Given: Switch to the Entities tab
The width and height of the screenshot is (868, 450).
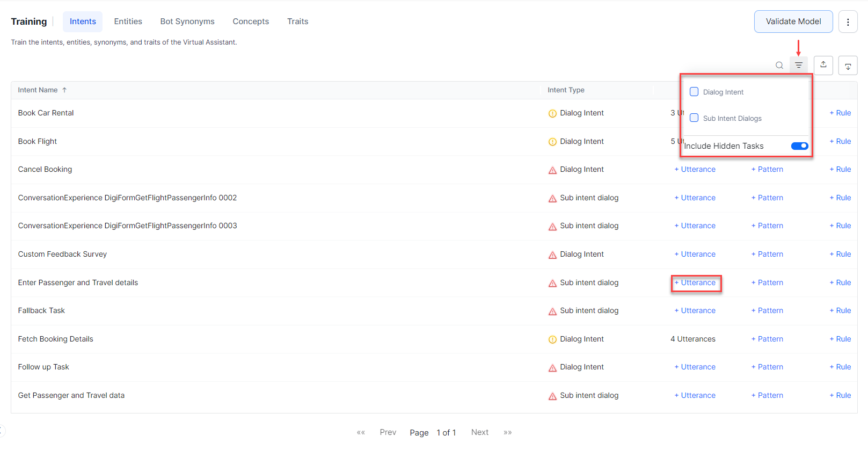Looking at the screenshot, I should 128,21.
